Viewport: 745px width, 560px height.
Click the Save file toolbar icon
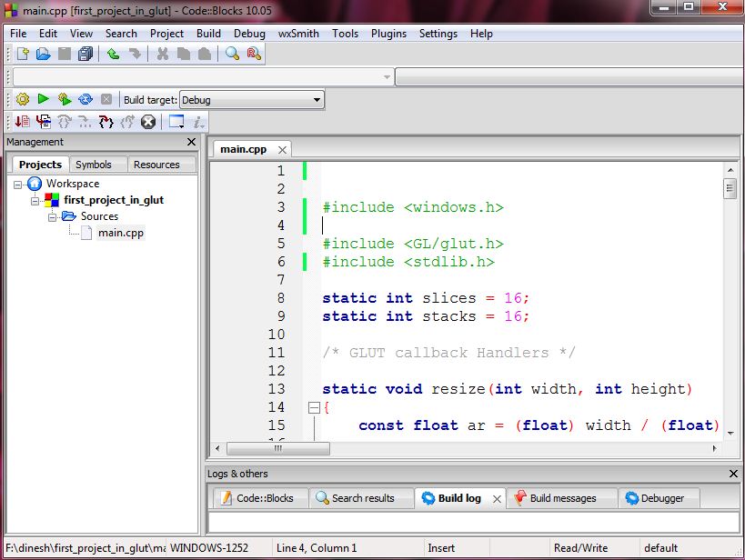coord(65,54)
